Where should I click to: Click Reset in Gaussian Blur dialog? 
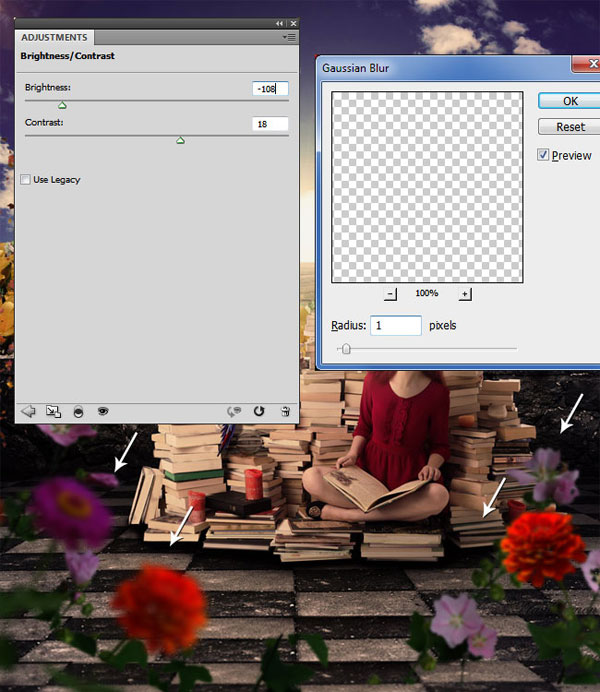pos(570,127)
